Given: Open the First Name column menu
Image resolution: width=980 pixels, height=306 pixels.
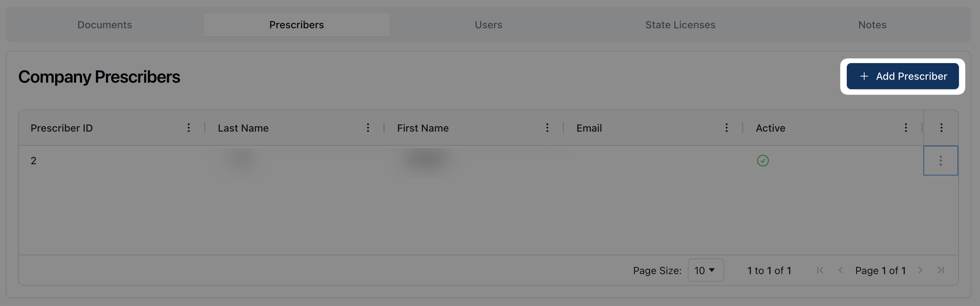Looking at the screenshot, I should [x=547, y=128].
